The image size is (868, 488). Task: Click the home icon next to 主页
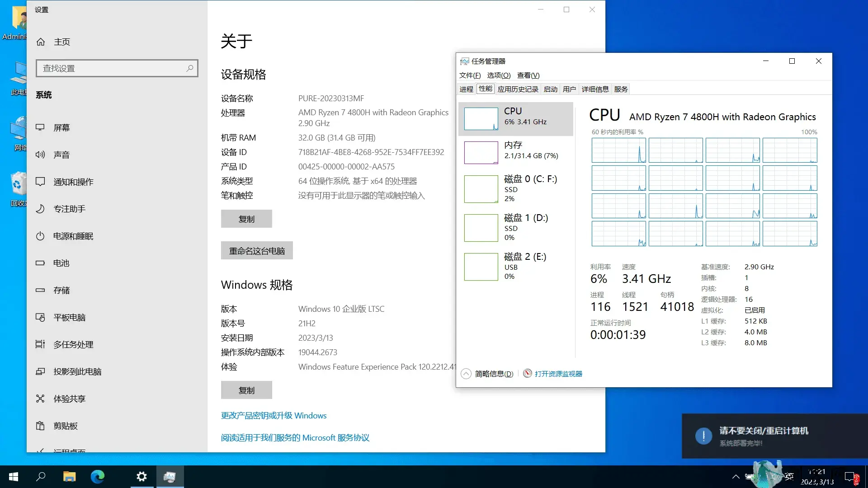[41, 42]
